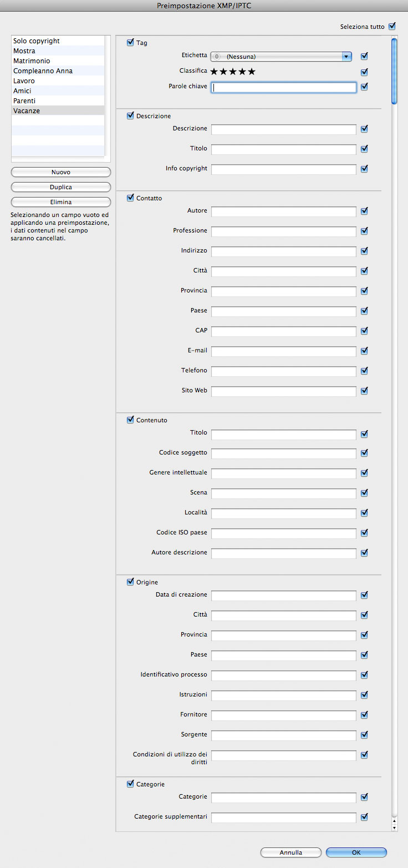This screenshot has width=408, height=868.
Task: Click the Nuovo button
Action: coord(61,172)
